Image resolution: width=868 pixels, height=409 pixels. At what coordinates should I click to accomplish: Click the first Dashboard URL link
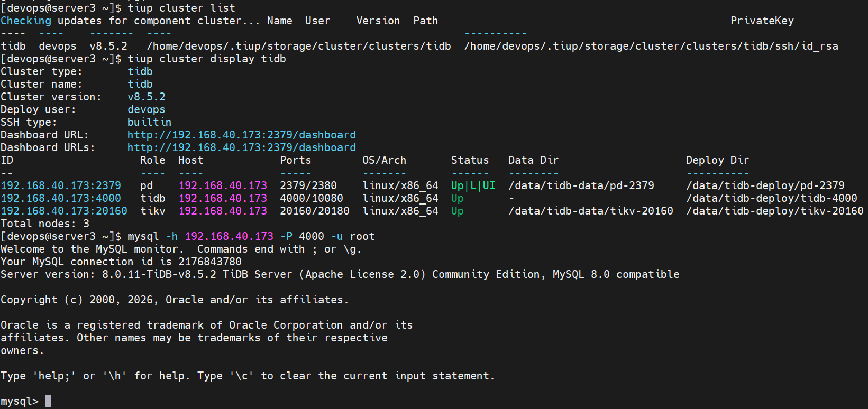[242, 135]
